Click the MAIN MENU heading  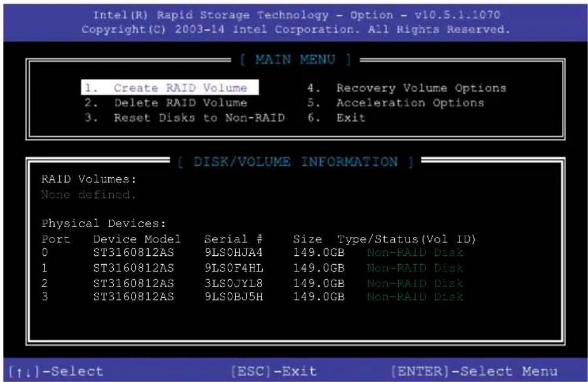[x=296, y=60]
